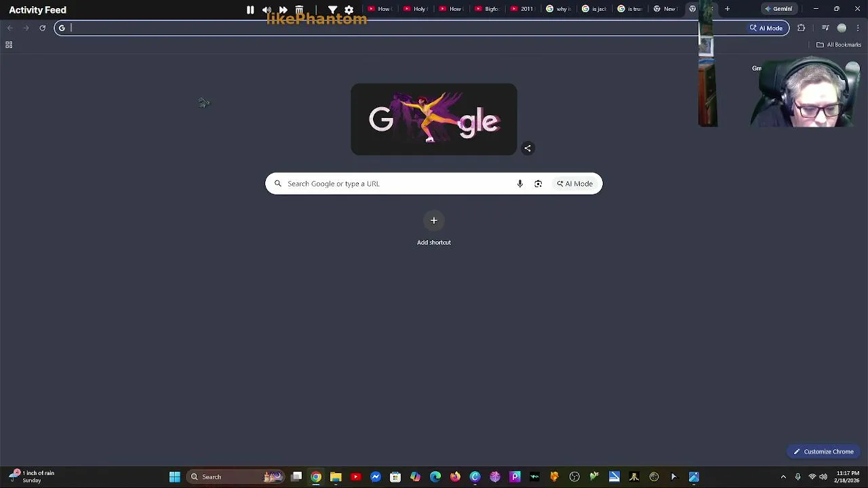Switch to the 'New' tab before the active tab
868x488 pixels.
[x=665, y=9]
